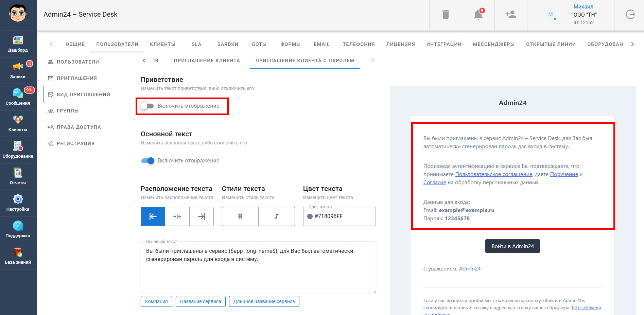This screenshot has width=644, height=315.
Task: Open База знаний in the sidebar
Action: coord(18,256)
